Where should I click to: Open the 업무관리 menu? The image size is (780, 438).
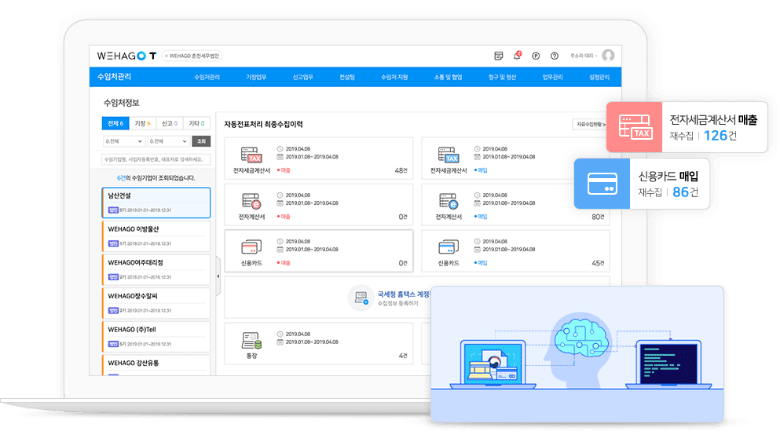pyautogui.click(x=553, y=77)
